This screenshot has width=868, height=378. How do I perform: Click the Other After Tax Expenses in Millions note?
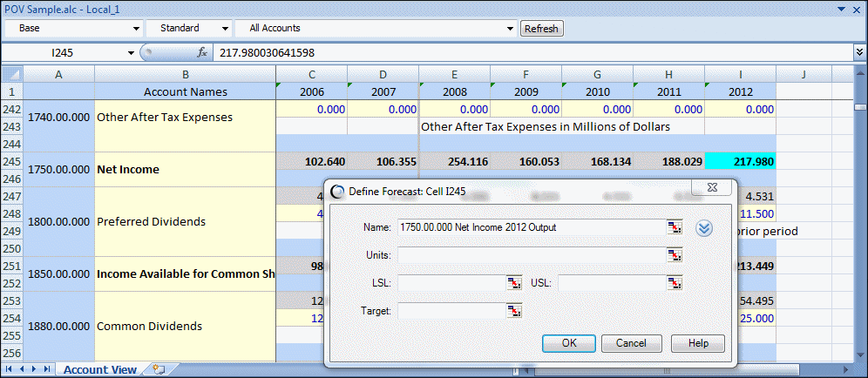click(546, 127)
